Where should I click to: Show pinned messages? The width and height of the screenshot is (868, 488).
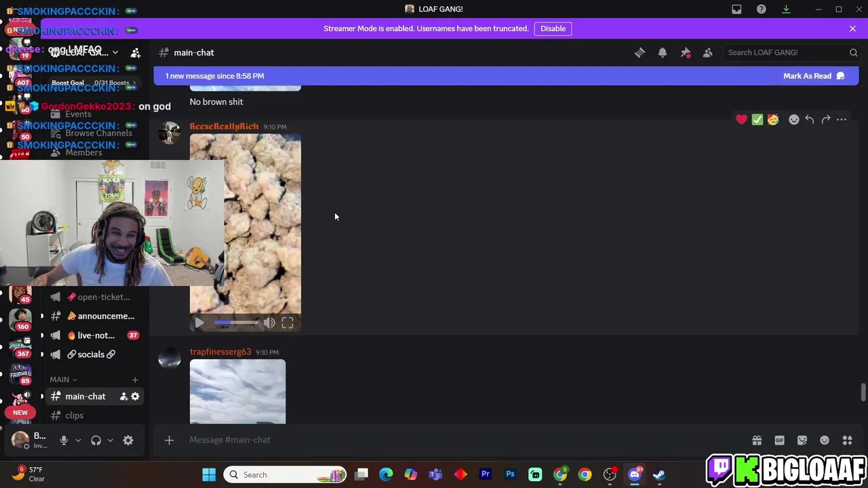tap(686, 53)
